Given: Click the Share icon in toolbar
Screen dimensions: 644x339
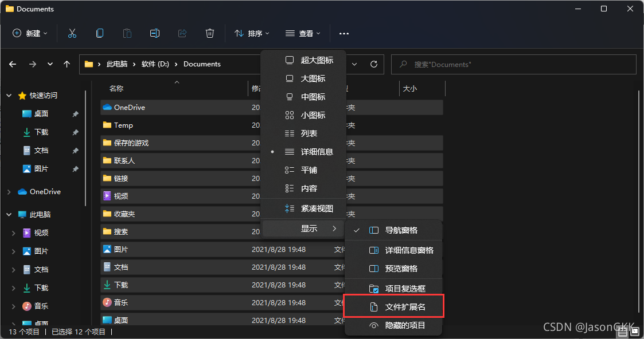Looking at the screenshot, I should click(182, 34).
